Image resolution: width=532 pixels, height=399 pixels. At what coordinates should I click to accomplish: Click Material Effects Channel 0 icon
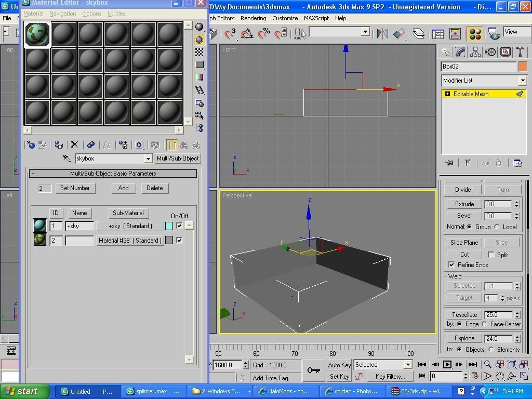[139, 145]
